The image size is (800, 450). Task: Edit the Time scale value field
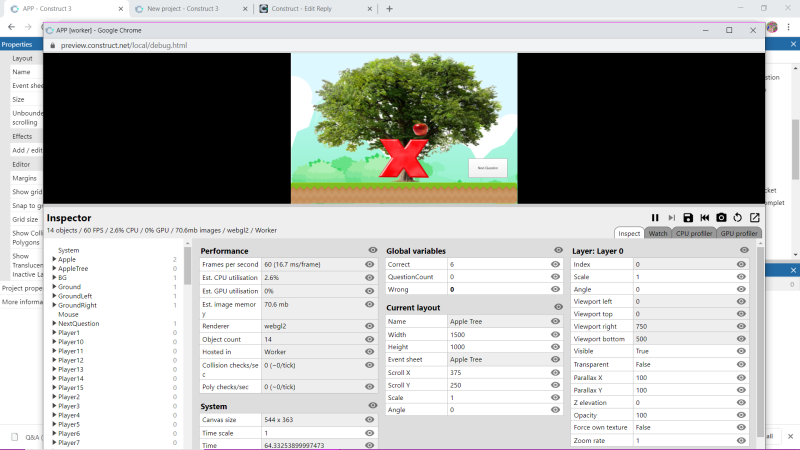(x=312, y=433)
